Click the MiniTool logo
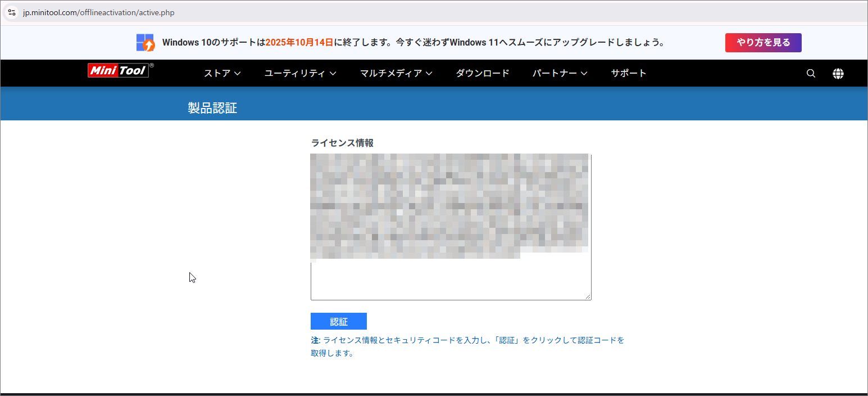 [x=120, y=70]
